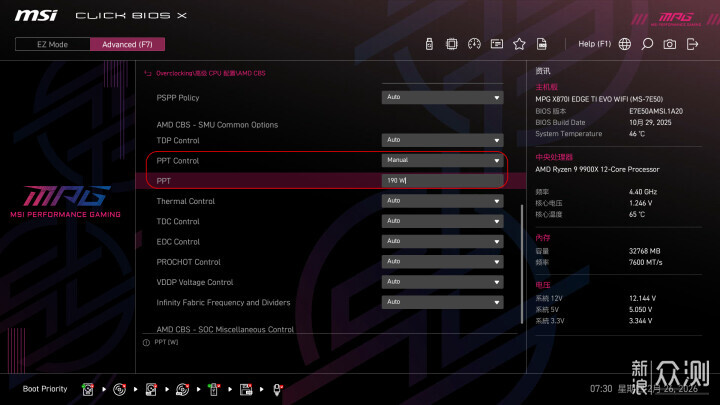
Task: Click the 3.344 V system voltage reading
Action: tap(641, 321)
